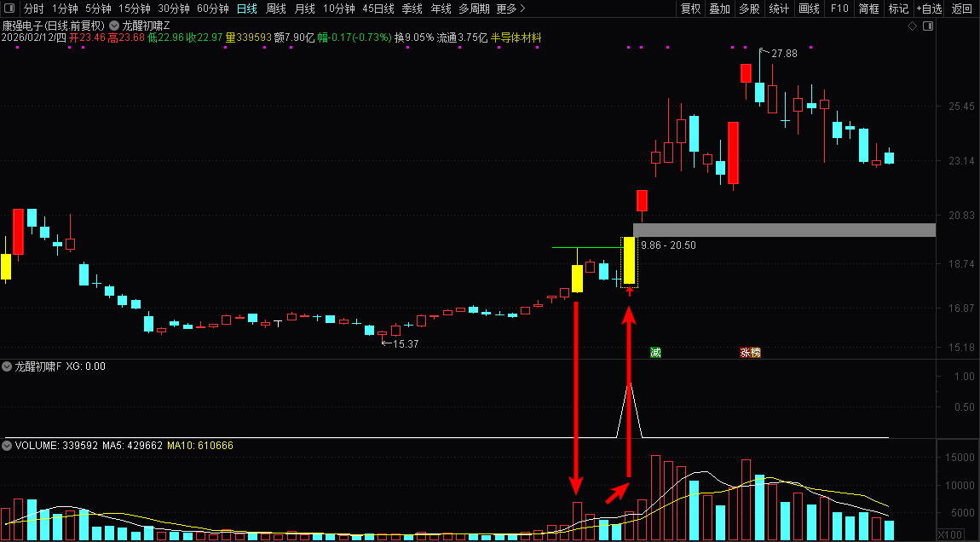Open the 龙醒初啸F indicator dropdown arrow
Image resolution: width=980 pixels, height=542 pixels.
coord(7,367)
